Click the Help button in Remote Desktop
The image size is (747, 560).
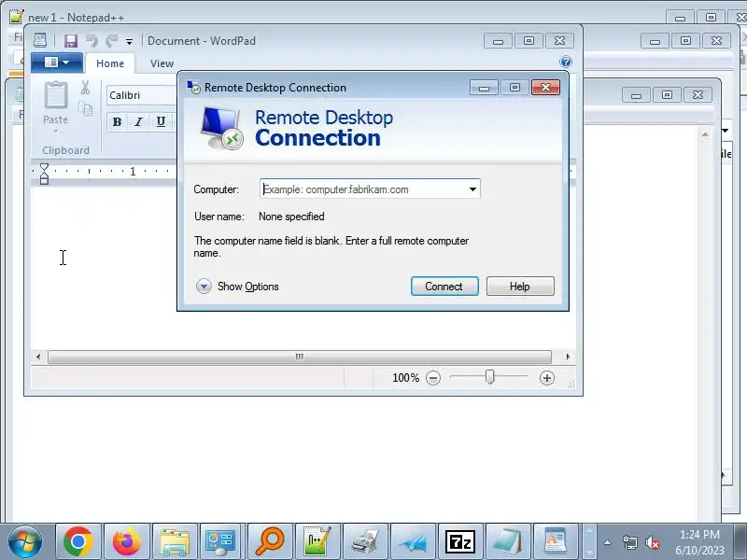(x=520, y=287)
